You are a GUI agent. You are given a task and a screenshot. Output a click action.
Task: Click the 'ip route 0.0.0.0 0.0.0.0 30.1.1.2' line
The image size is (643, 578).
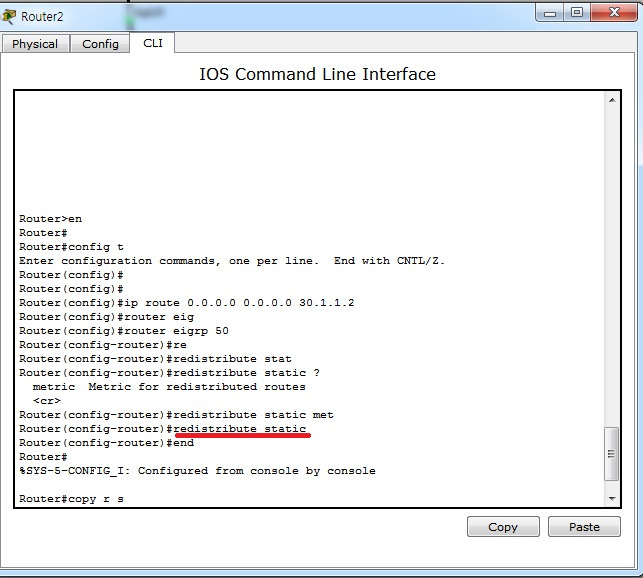(x=187, y=303)
